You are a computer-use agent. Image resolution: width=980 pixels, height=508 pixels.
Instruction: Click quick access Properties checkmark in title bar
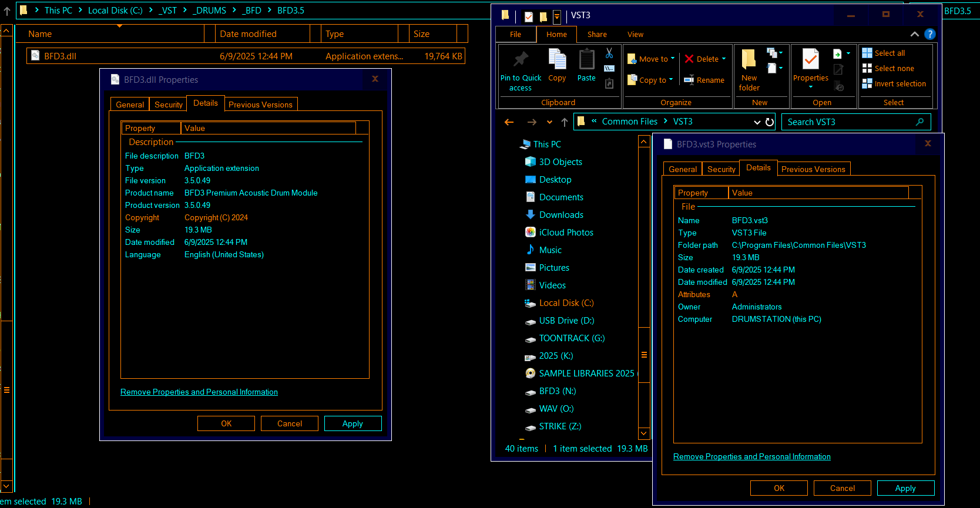(x=529, y=16)
